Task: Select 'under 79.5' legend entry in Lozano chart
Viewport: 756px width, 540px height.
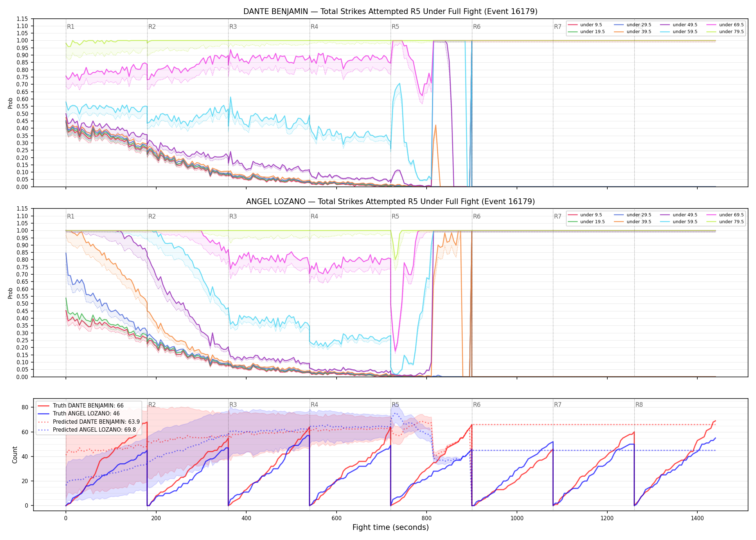Action: (725, 222)
